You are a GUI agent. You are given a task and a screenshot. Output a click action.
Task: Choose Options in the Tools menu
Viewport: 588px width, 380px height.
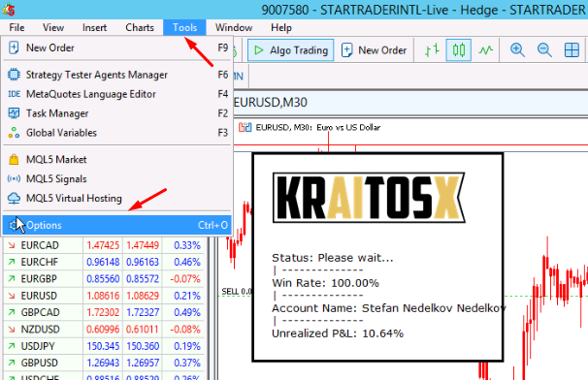click(117, 225)
